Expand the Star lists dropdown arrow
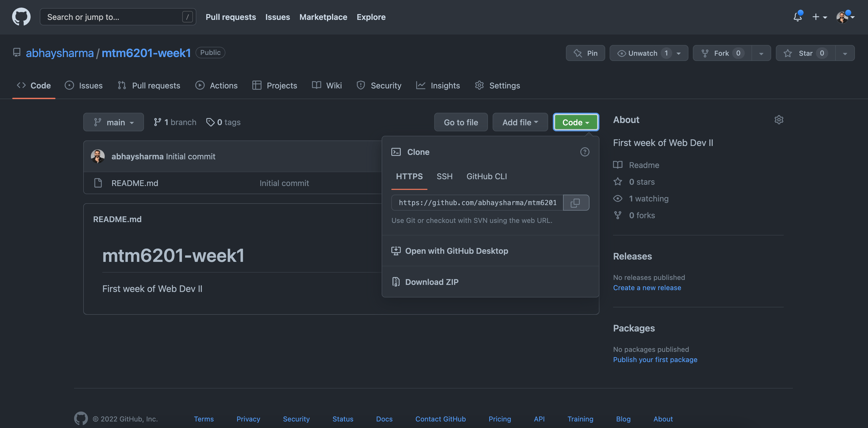 pos(845,53)
